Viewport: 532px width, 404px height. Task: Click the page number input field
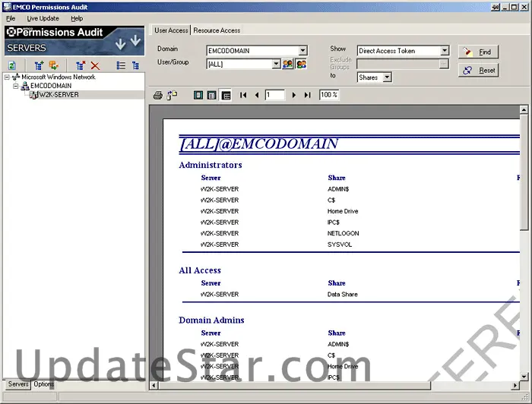click(x=274, y=95)
